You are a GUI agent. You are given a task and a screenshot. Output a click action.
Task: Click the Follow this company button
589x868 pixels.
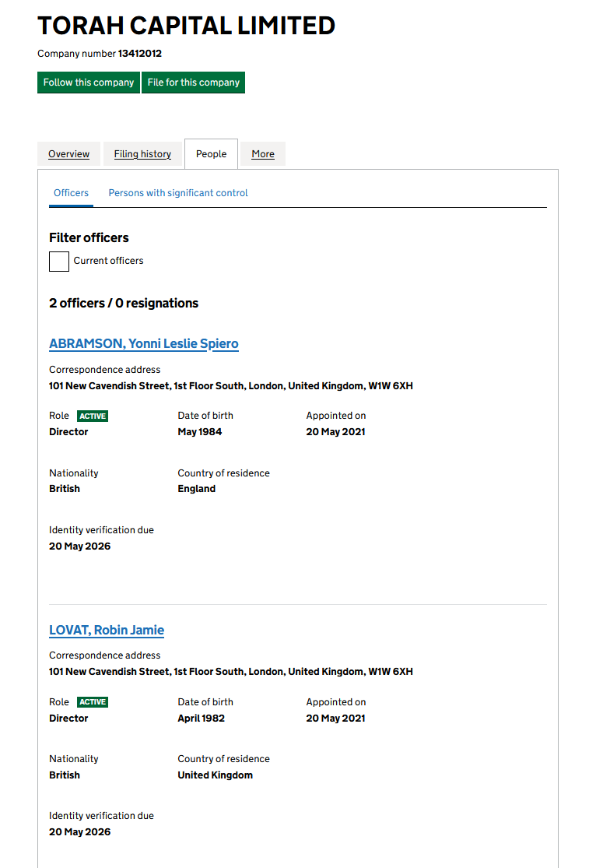pos(89,83)
